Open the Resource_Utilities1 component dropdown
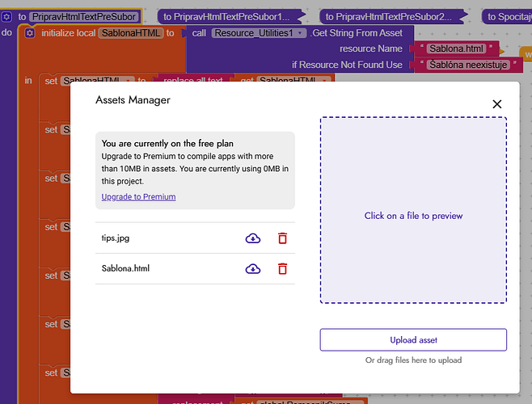Viewport: 532px width, 404px height. [259, 33]
